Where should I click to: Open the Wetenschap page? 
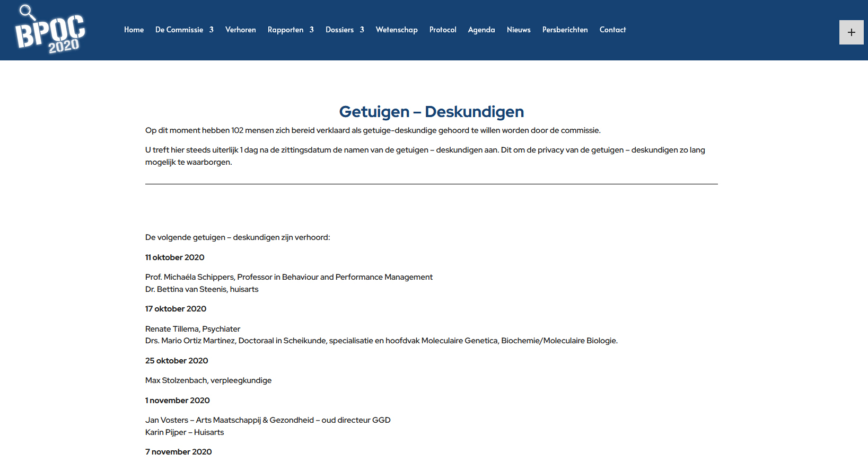click(396, 30)
